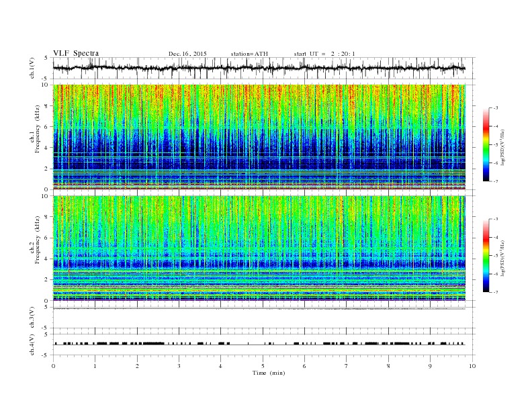The width and height of the screenshot is (532, 411).
Task: Click the '4' kHz tick on ch.1 spectrogram
Action: [47, 148]
